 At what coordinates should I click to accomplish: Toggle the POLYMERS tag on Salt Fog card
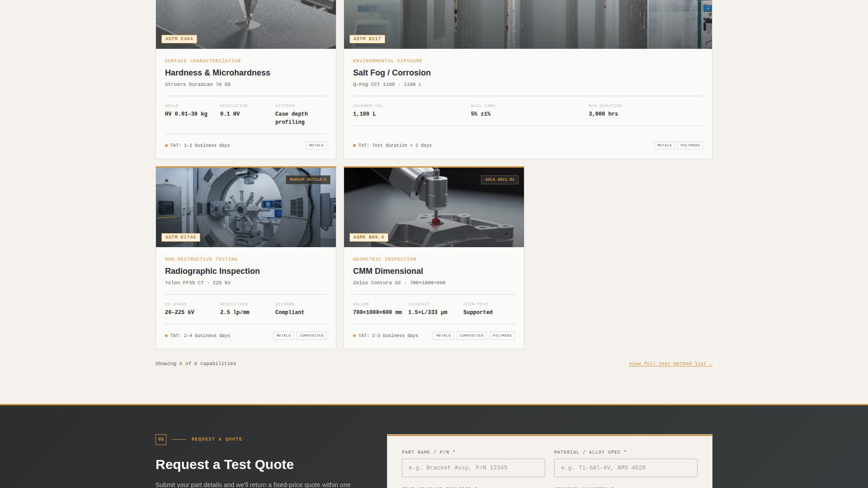point(690,145)
